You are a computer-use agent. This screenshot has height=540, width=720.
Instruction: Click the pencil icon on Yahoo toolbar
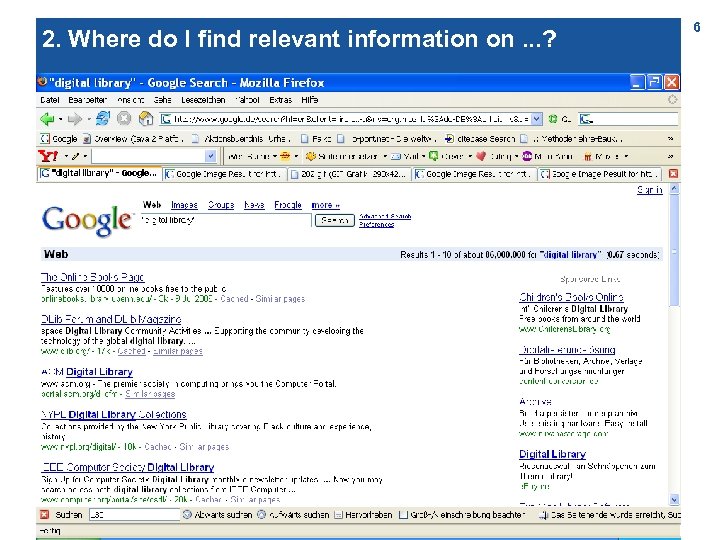pyautogui.click(x=76, y=156)
